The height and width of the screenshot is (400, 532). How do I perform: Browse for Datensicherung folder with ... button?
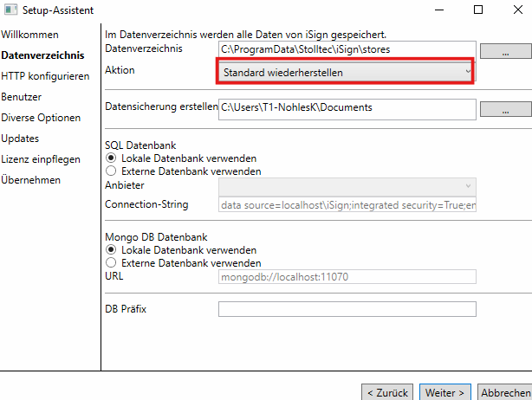coord(505,109)
